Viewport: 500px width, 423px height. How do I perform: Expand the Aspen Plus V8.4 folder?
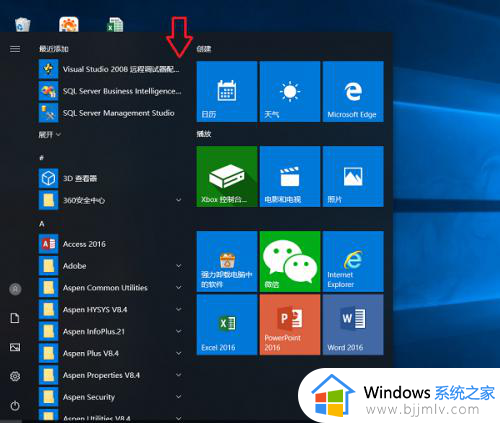(x=110, y=353)
